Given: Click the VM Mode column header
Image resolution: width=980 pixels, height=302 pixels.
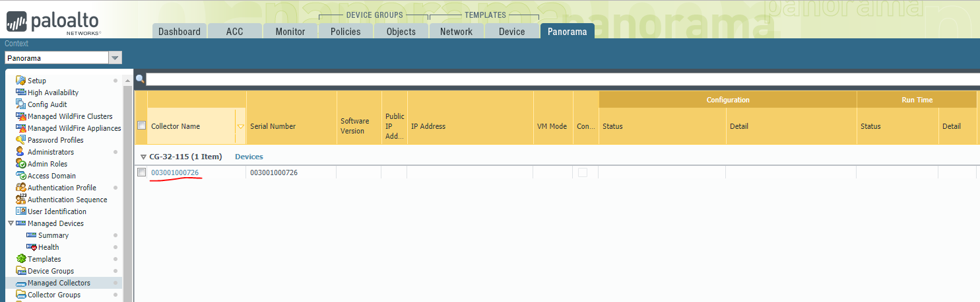Looking at the screenshot, I should (552, 126).
